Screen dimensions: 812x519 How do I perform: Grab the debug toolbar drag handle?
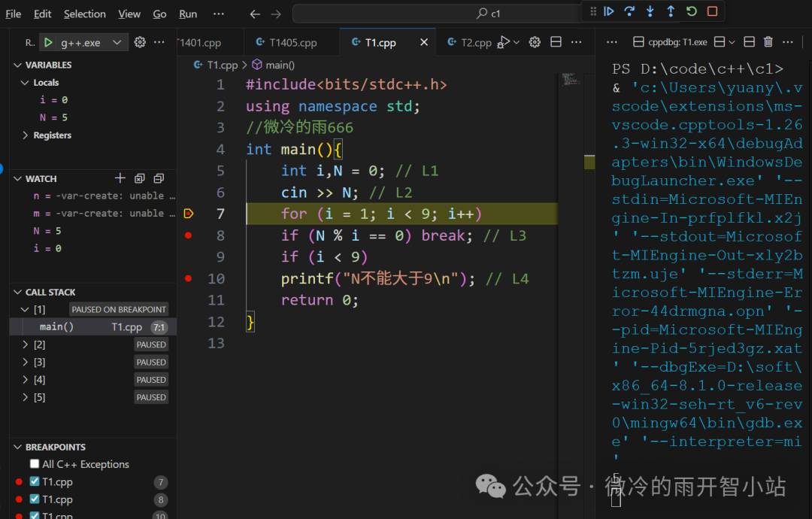coord(593,11)
